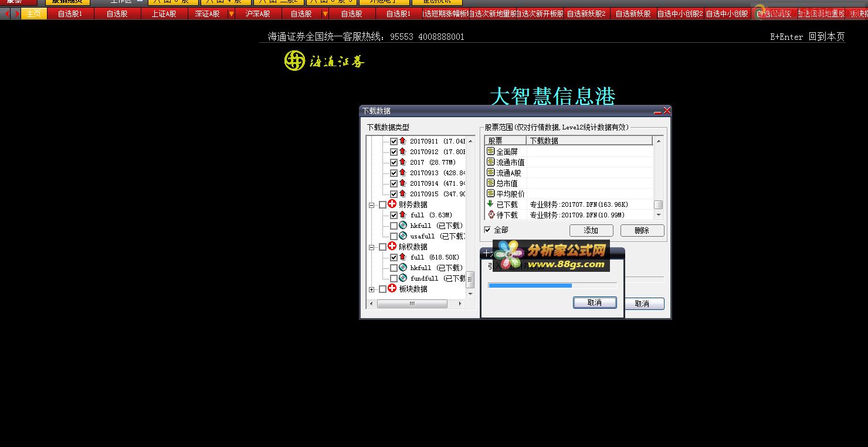The height and width of the screenshot is (447, 868).
Task: Click the dollar icon of 全面屏
Action: point(491,151)
